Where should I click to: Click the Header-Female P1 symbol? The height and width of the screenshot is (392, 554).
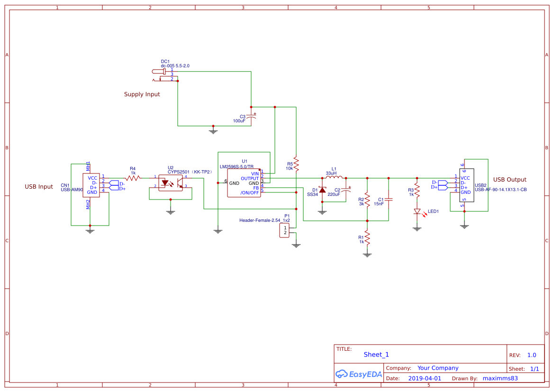pos(284,231)
